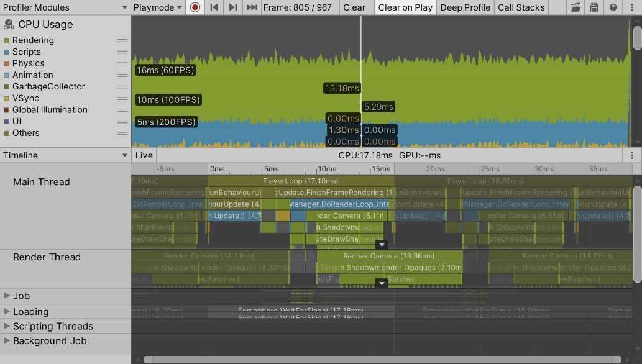Click the red Record profiling button
The height and width of the screenshot is (364, 642).
point(195,7)
